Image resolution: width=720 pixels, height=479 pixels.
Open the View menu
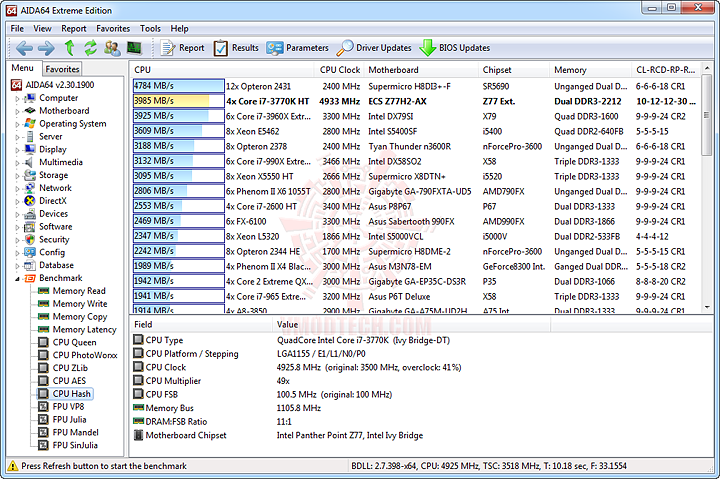pyautogui.click(x=42, y=28)
